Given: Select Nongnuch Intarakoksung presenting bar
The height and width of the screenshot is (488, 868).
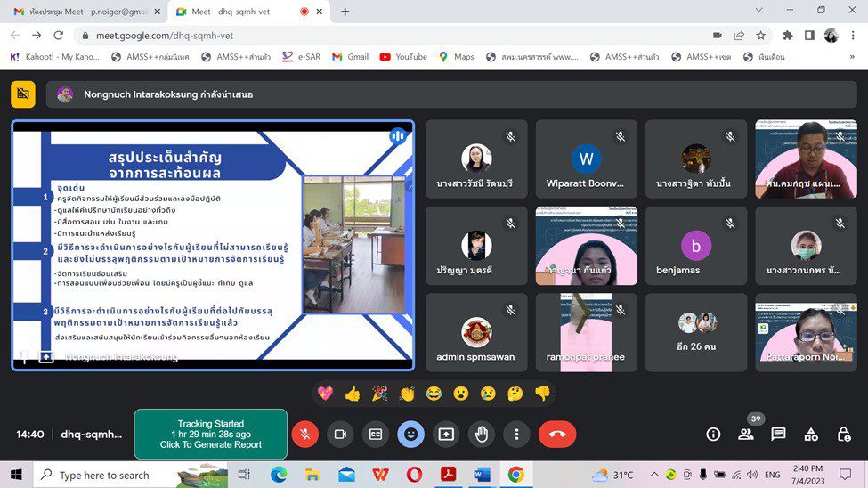Looking at the screenshot, I should click(451, 94).
